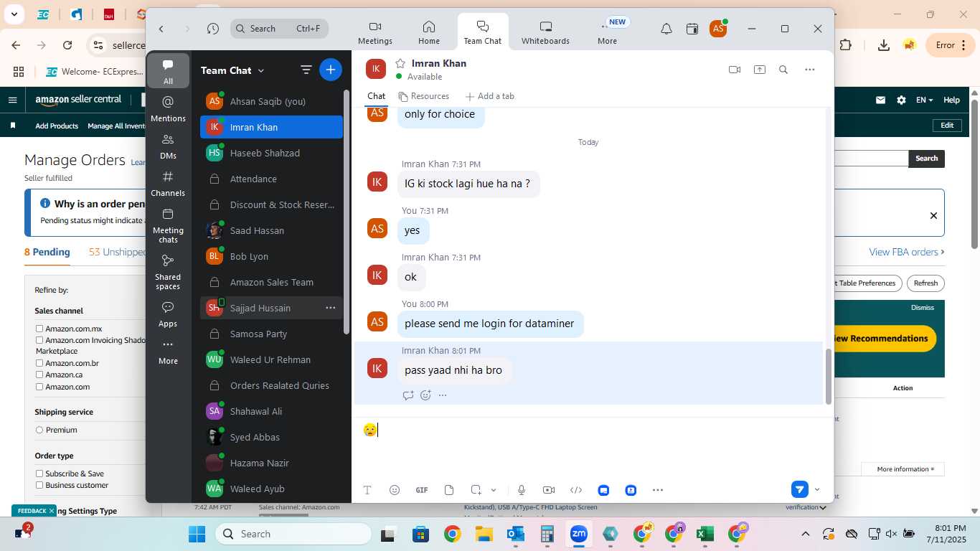Go back with Zoom back arrow
The width and height of the screenshot is (980, 551).
point(161,29)
